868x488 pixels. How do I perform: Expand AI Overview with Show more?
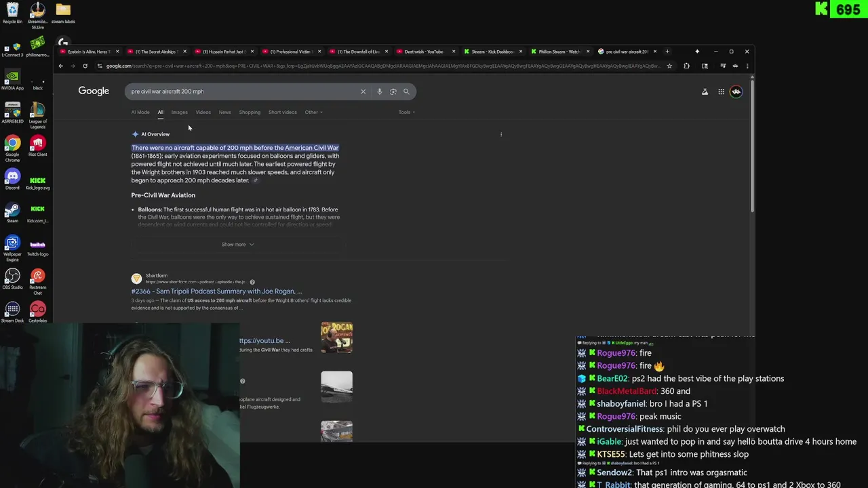237,245
